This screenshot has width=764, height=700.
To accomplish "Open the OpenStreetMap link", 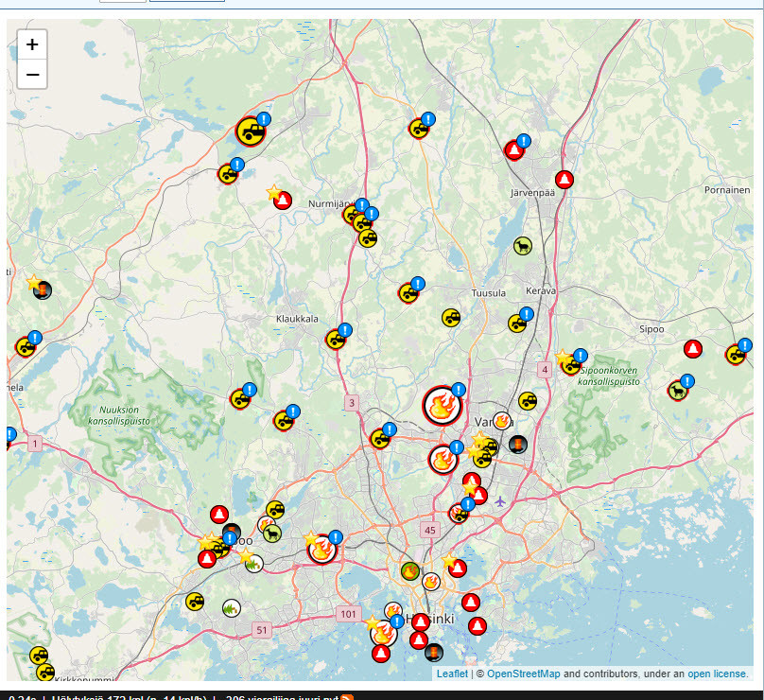I will (x=523, y=674).
